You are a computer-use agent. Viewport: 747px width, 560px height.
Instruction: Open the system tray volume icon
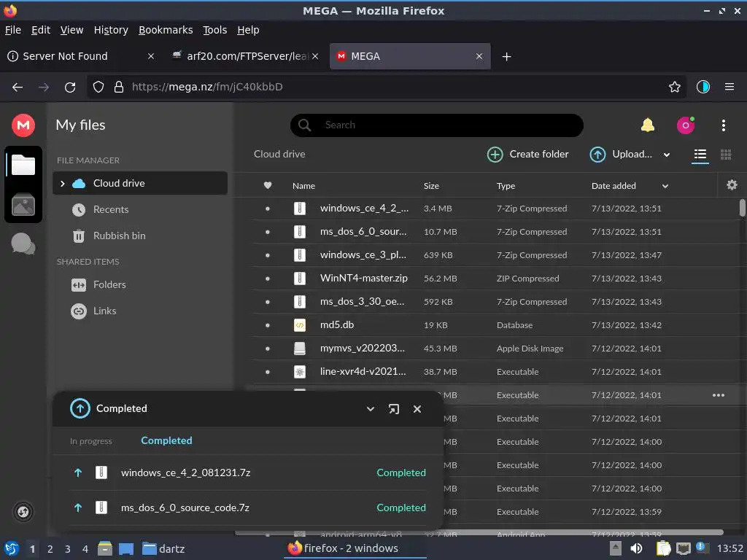(x=636, y=548)
